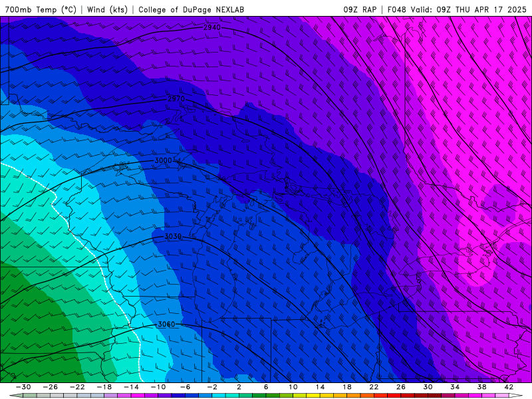Click the 42 colorbar scale label

click(509, 387)
